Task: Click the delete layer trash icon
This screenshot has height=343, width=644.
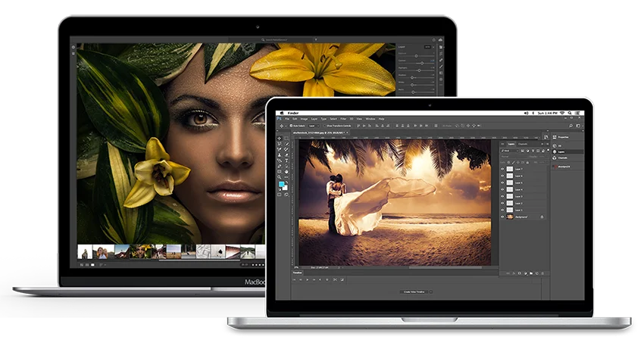Action: (542, 273)
